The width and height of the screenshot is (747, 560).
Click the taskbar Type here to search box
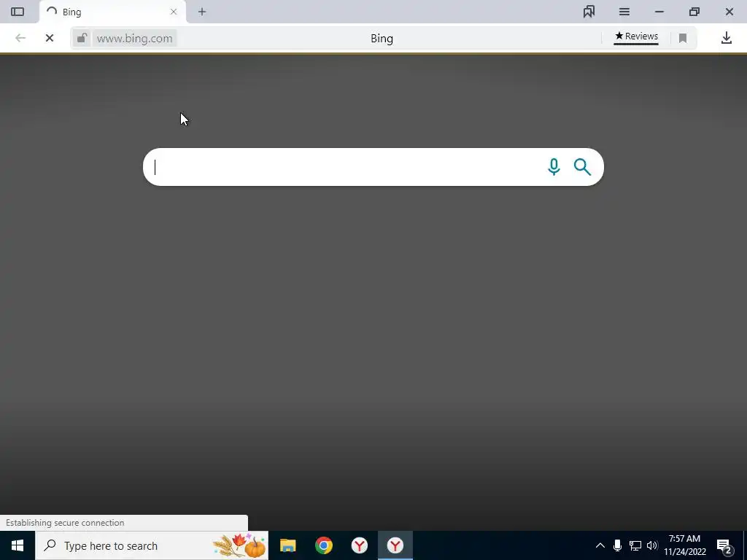152,545
